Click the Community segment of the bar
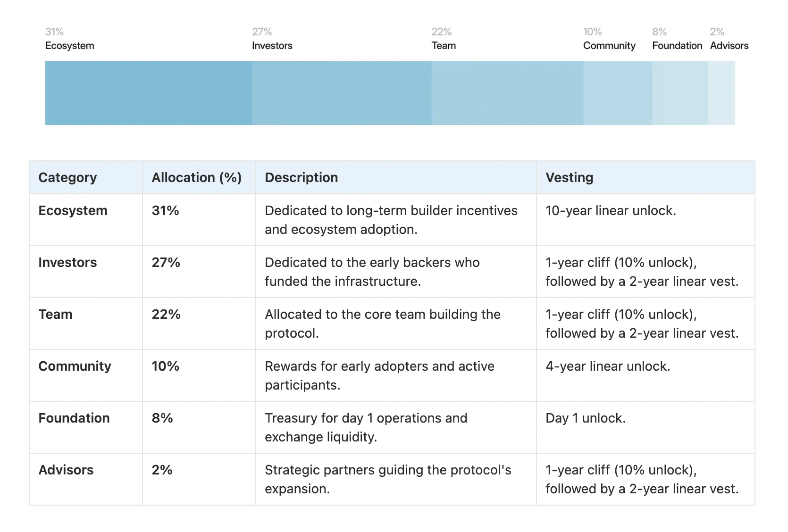 tap(618, 93)
